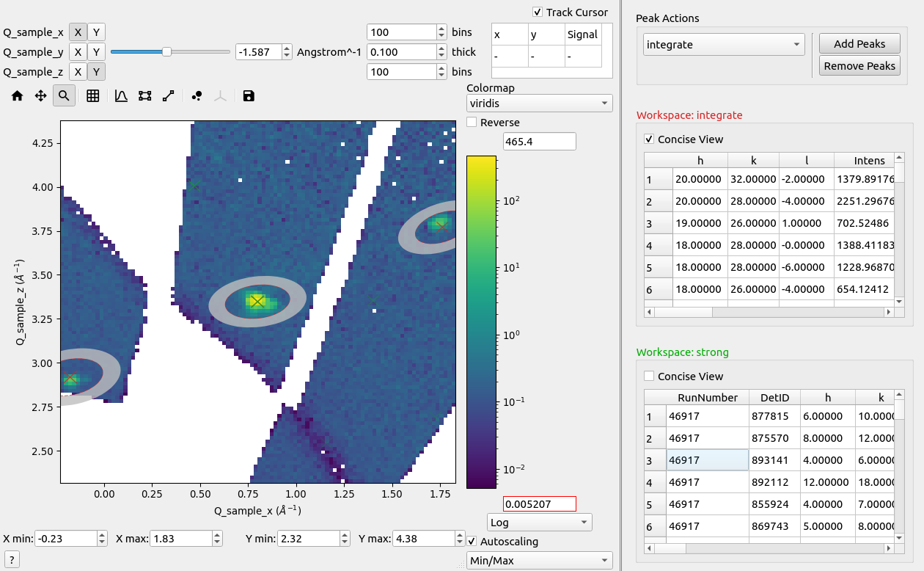924x571 pixels.
Task: Click the X min input field
Action: [x=66, y=539]
